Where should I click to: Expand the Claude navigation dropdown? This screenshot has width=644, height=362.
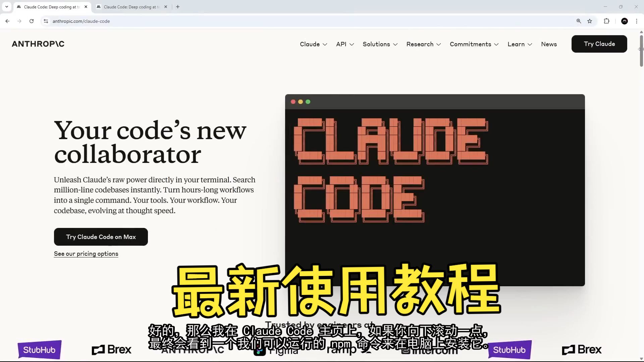(313, 44)
